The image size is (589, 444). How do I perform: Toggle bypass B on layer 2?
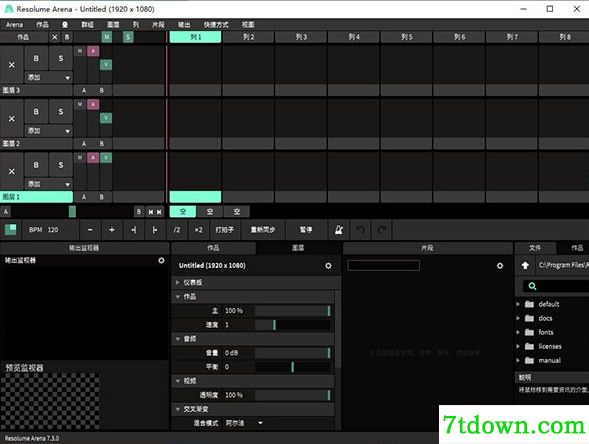point(36,112)
